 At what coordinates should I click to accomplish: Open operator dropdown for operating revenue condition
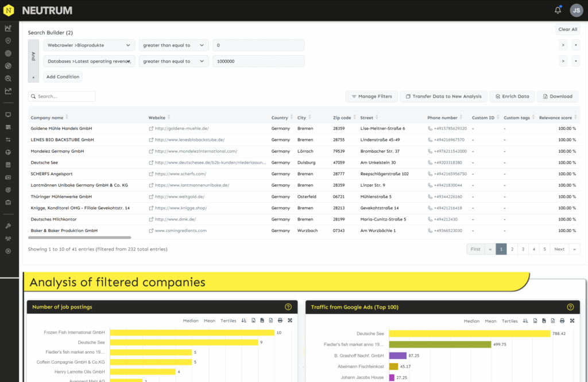[173, 61]
